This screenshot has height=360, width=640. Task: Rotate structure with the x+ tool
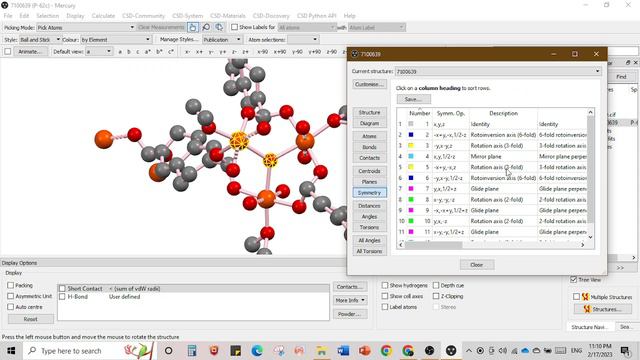199,52
